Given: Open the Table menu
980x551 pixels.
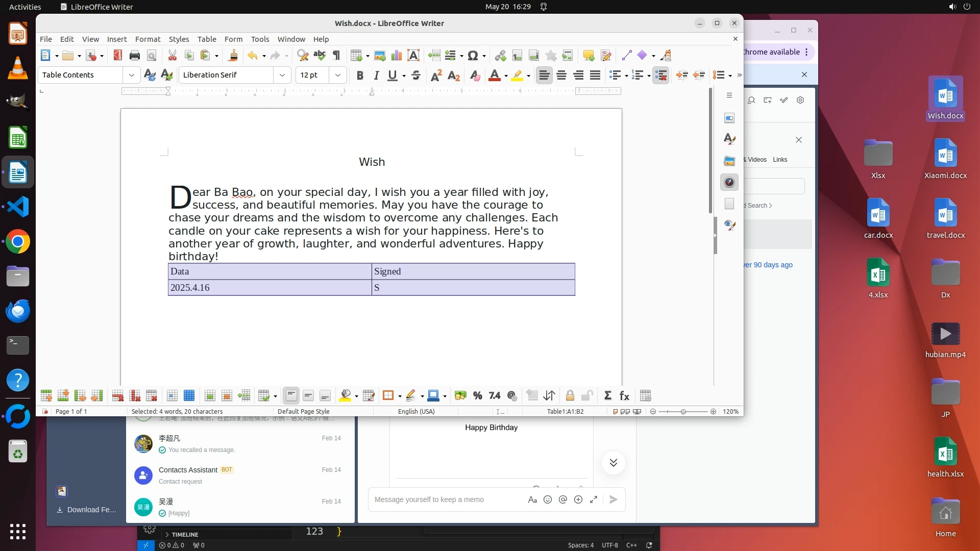Looking at the screenshot, I should click(207, 39).
